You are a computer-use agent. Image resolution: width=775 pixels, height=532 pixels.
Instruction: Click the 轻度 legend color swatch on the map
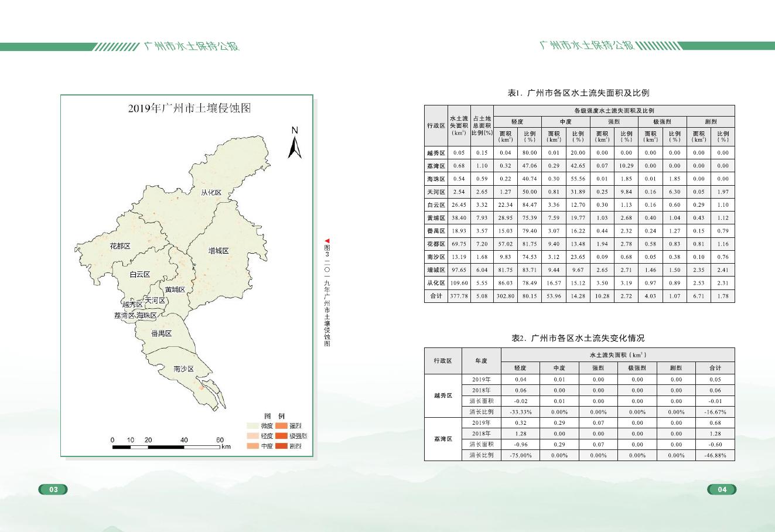252,436
